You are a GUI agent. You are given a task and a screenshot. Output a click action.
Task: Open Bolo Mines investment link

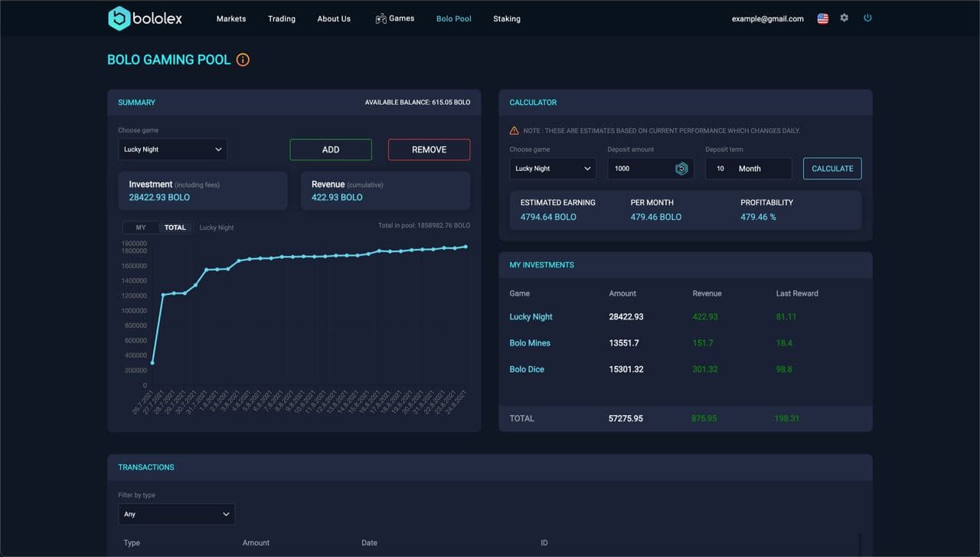click(x=530, y=342)
